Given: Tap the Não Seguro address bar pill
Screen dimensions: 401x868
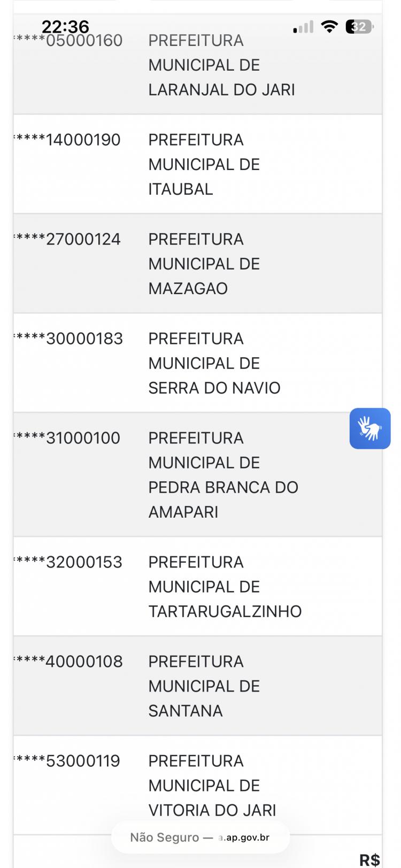Looking at the screenshot, I should 200,837.
